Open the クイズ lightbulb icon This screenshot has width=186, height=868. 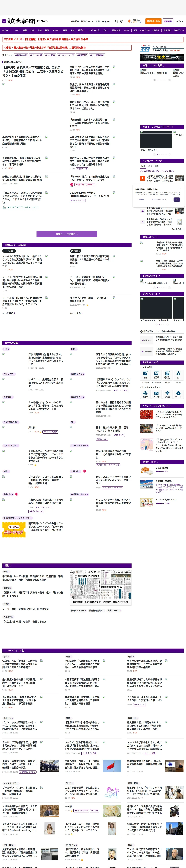click(167, 394)
